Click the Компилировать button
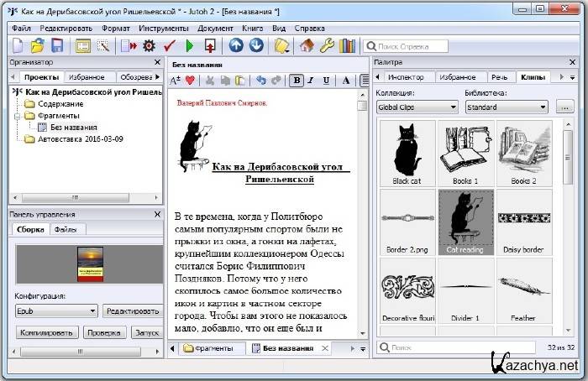The image size is (588, 381). [41, 332]
